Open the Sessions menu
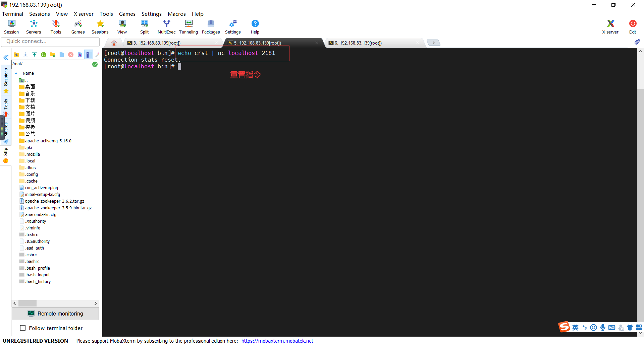644x345 pixels. coord(39,14)
